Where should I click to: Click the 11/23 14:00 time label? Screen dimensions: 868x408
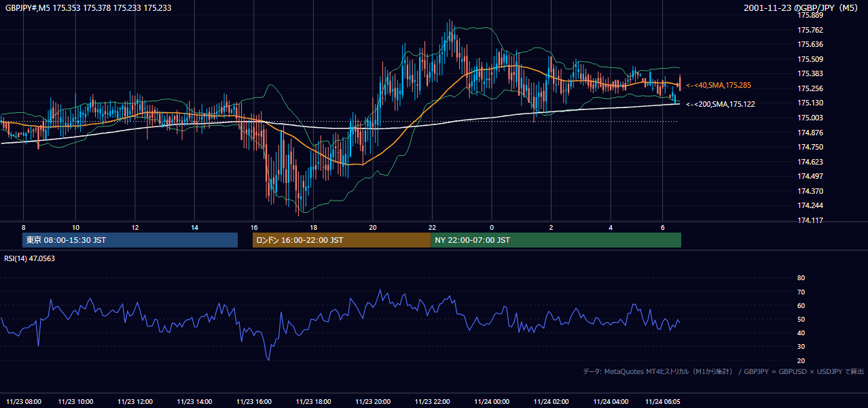(x=194, y=402)
